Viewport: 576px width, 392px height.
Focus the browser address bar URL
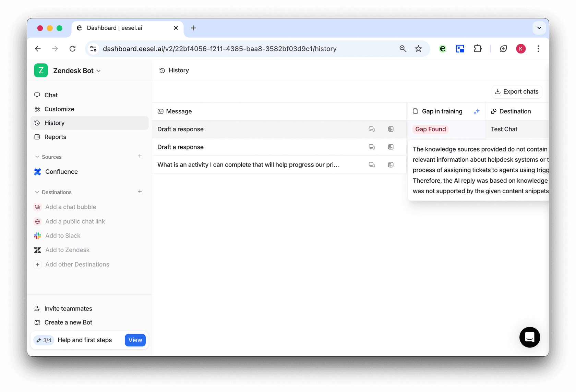click(219, 49)
